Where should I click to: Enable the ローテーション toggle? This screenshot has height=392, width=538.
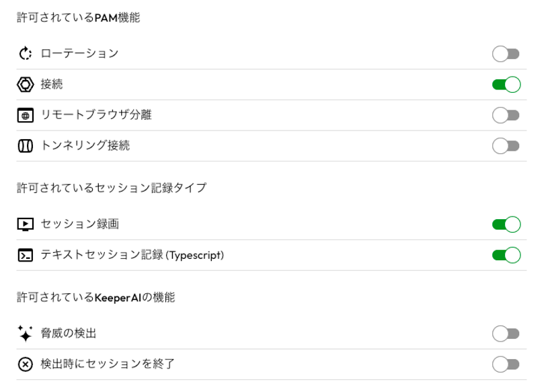(506, 54)
